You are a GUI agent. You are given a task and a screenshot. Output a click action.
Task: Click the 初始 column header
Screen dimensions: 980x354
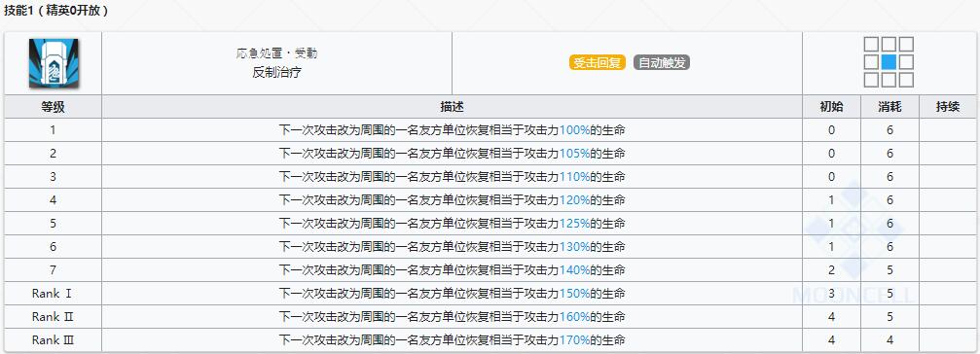[x=831, y=107]
